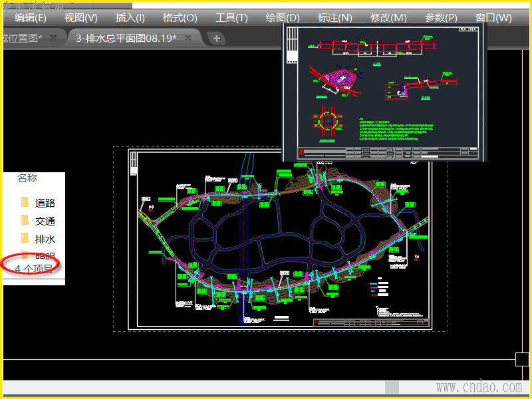Image resolution: width=532 pixels, height=399 pixels.
Task: Open the 工具(T) menu
Action: pyautogui.click(x=231, y=18)
